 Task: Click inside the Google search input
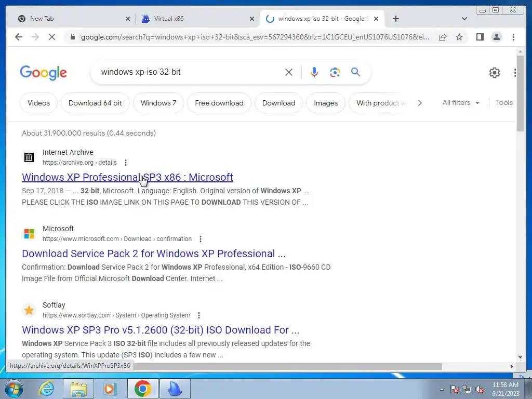click(190, 72)
